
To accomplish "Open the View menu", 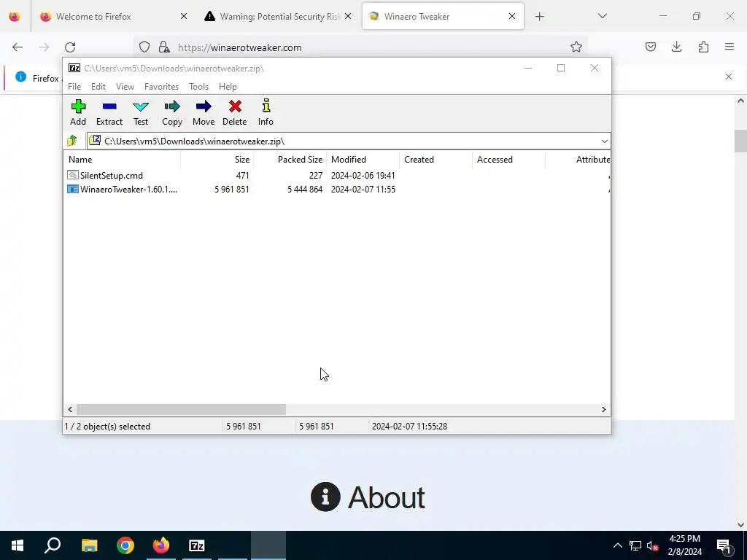I will point(125,87).
